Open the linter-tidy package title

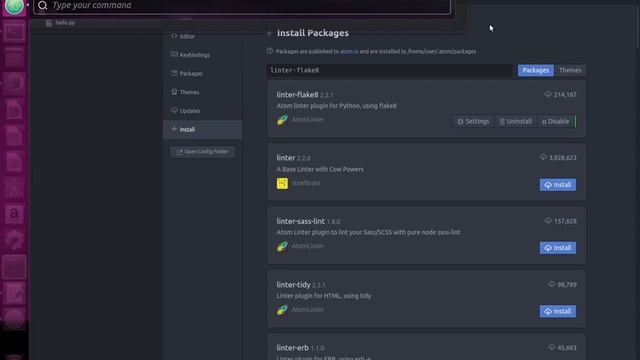pos(293,284)
